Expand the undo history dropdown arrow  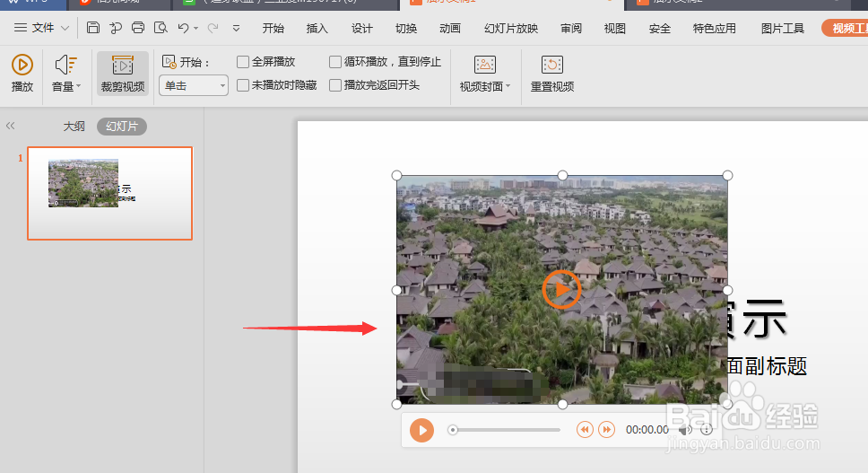point(196,28)
